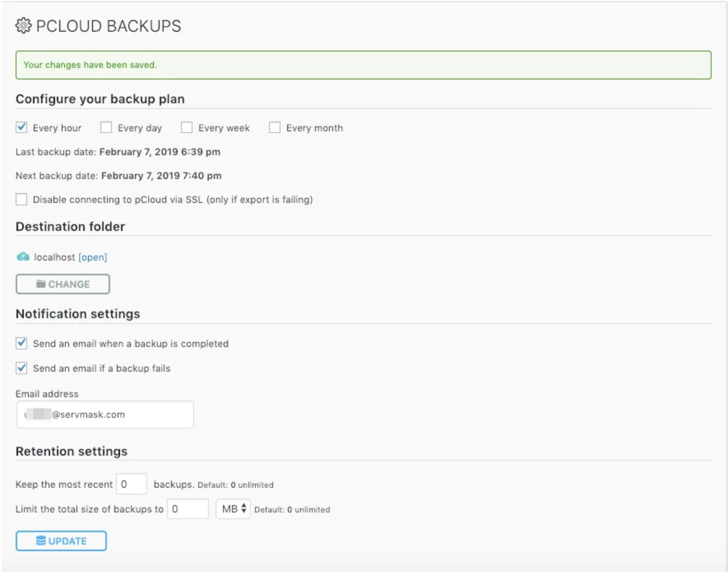Select the Every month backup checkbox
Viewport: 728px width, 573px height.
[275, 127]
